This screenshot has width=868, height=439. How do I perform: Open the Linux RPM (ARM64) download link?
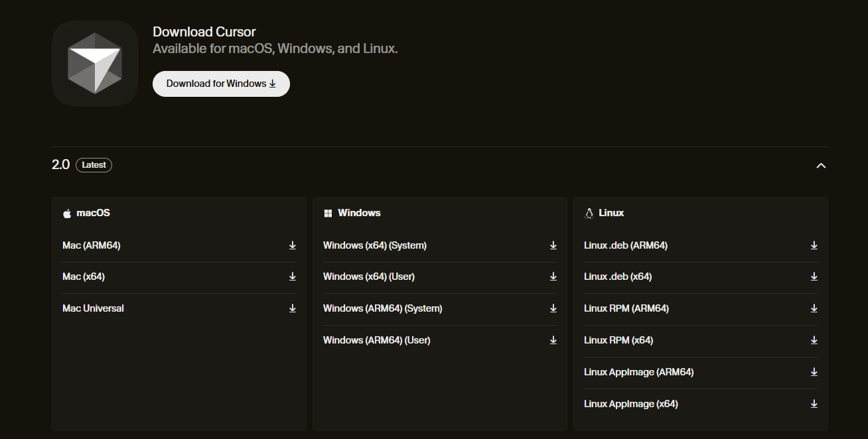pyautogui.click(x=626, y=308)
